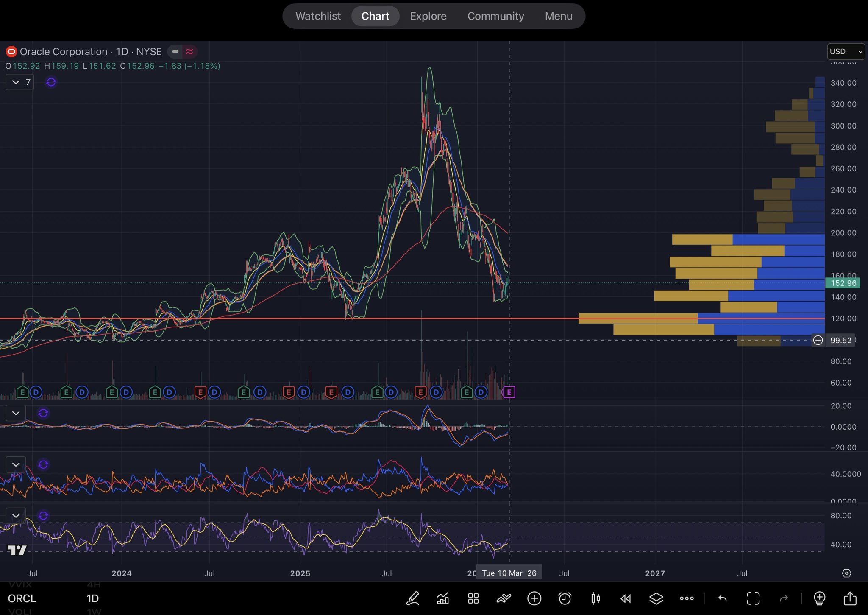This screenshot has height=615, width=868.
Task: Open object tree layers icon
Action: click(656, 598)
